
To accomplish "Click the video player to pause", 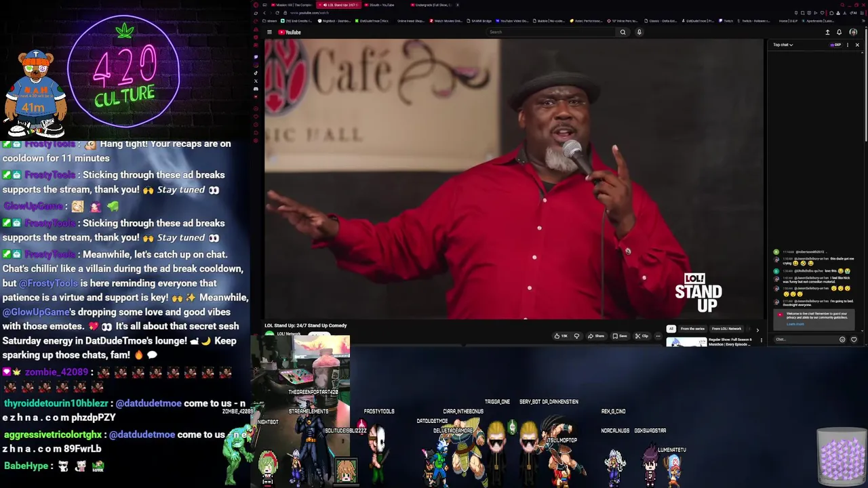I will point(513,178).
